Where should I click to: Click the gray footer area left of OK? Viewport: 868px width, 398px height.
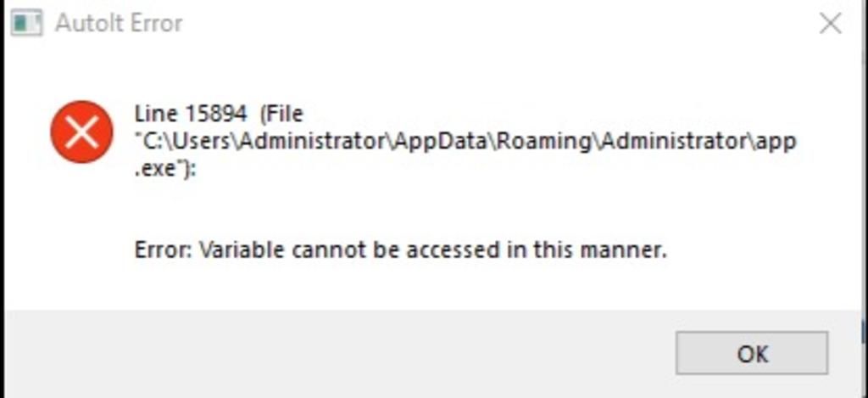tap(339, 352)
